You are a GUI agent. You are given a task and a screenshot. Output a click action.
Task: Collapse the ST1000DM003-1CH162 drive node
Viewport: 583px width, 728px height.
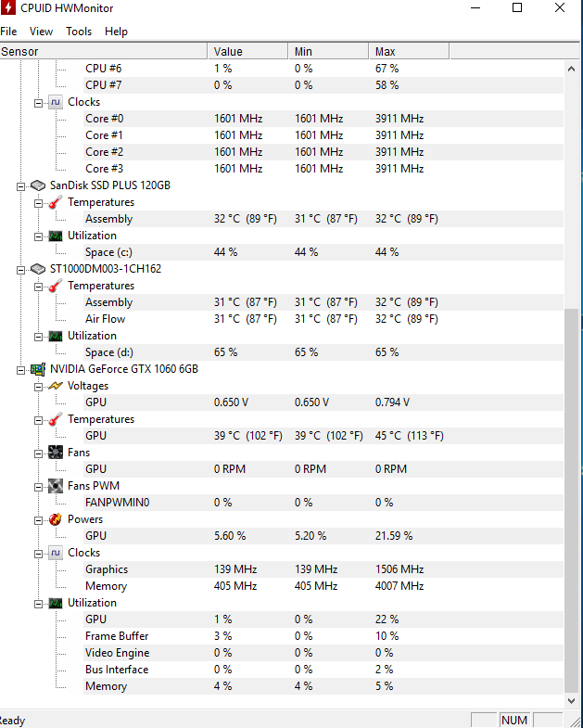click(20, 269)
